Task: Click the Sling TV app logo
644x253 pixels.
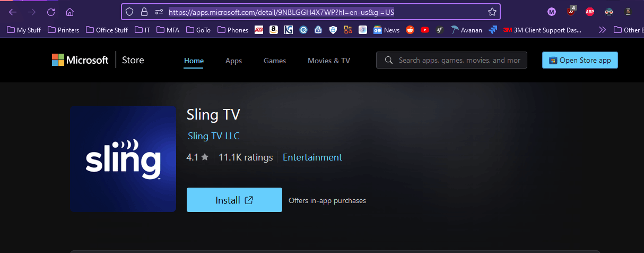Action: (123, 159)
